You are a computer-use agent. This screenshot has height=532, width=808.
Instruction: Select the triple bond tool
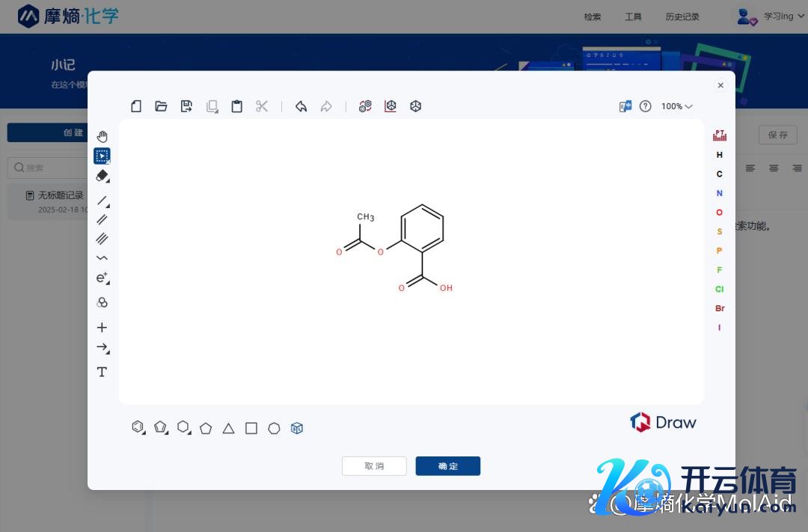(x=102, y=239)
